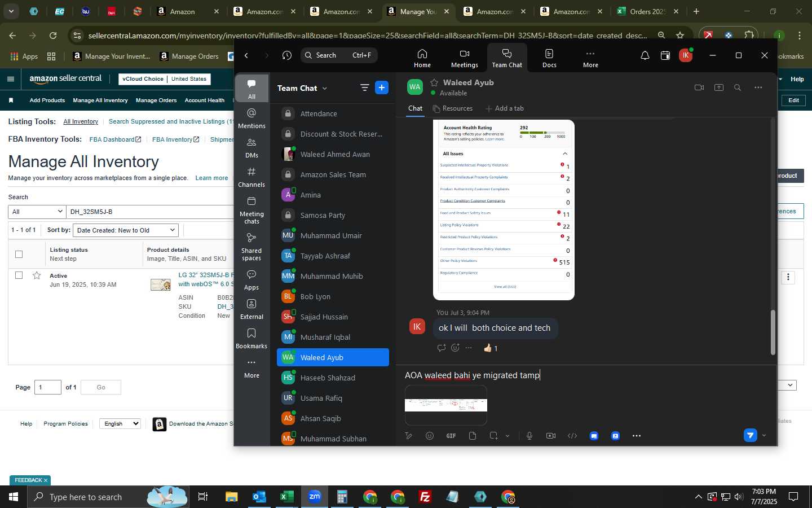Bookmark this page with Chrome star
Viewport: 812px width, 508px height.
680,35
